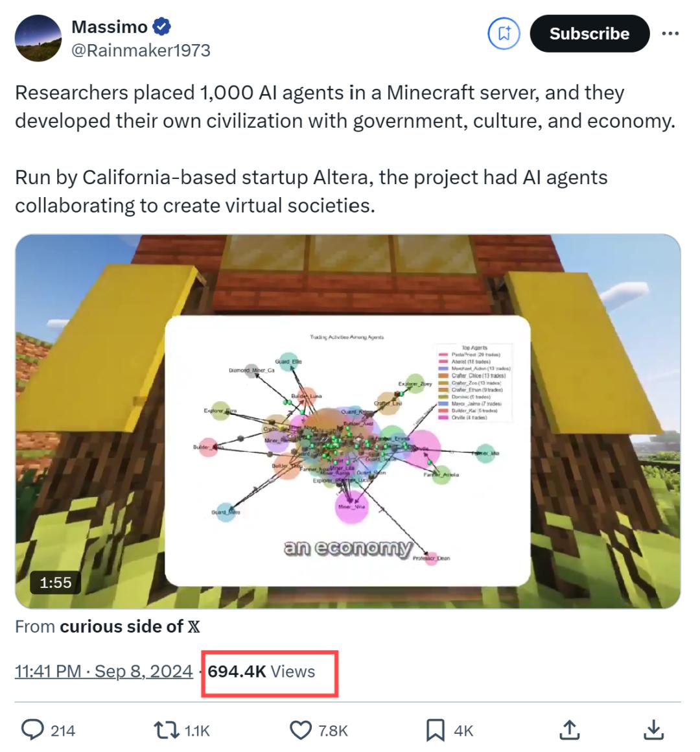Click the Massimo display name

110,27
